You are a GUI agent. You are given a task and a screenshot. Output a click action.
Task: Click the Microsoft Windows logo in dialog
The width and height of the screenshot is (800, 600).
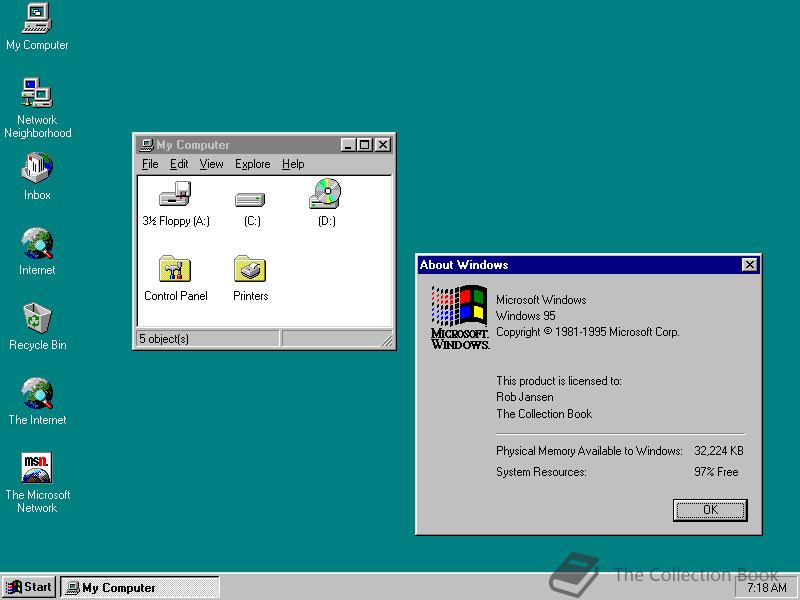[460, 317]
